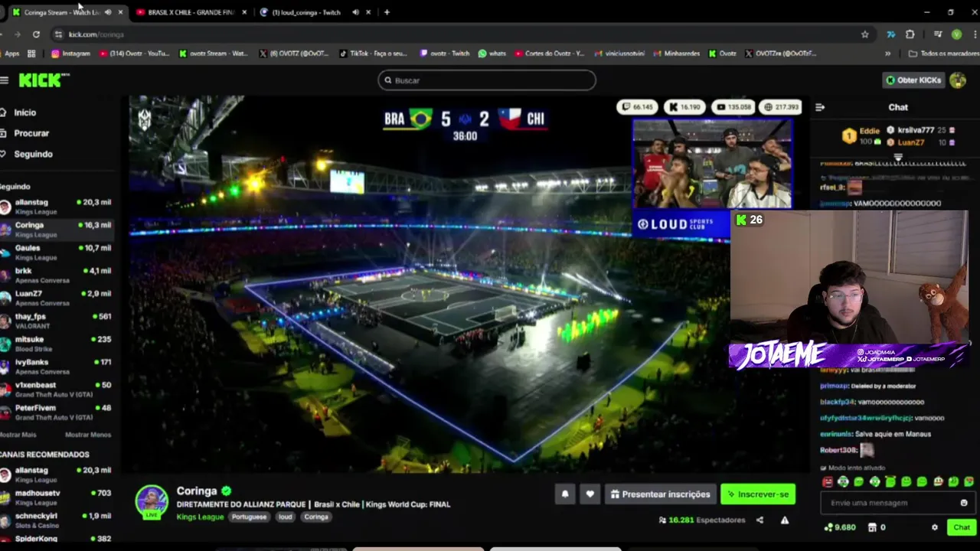Collapse the chat panel arrow icon
980x551 pixels.
(820, 108)
